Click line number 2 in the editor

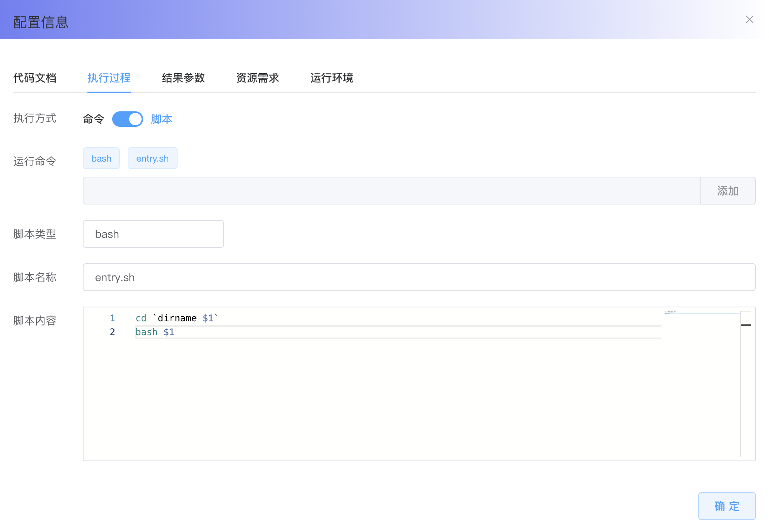[113, 332]
